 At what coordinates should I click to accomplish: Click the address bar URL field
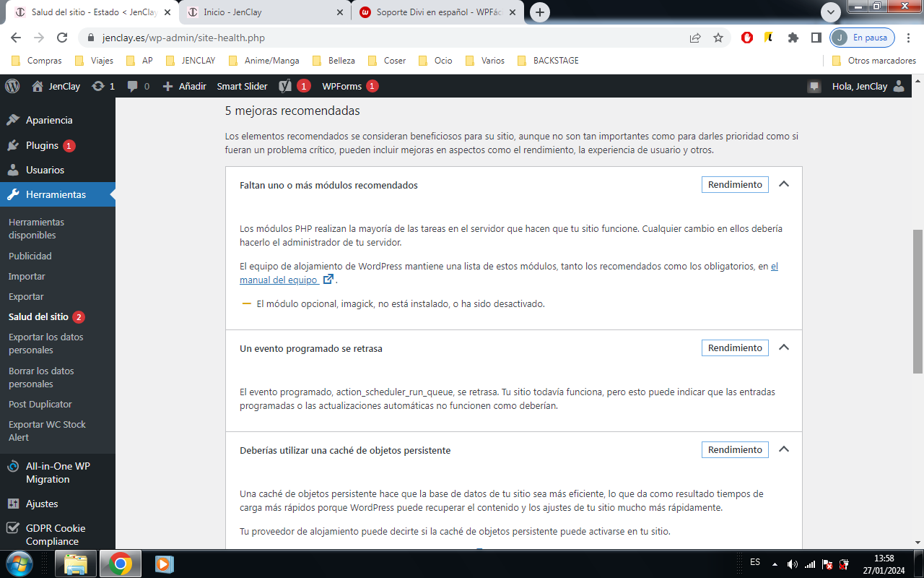click(390, 38)
